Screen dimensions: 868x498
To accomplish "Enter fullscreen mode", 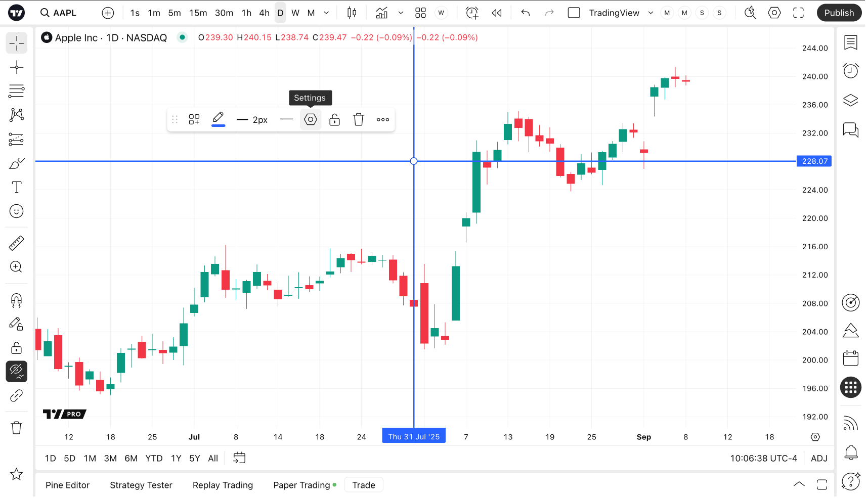I will [798, 13].
